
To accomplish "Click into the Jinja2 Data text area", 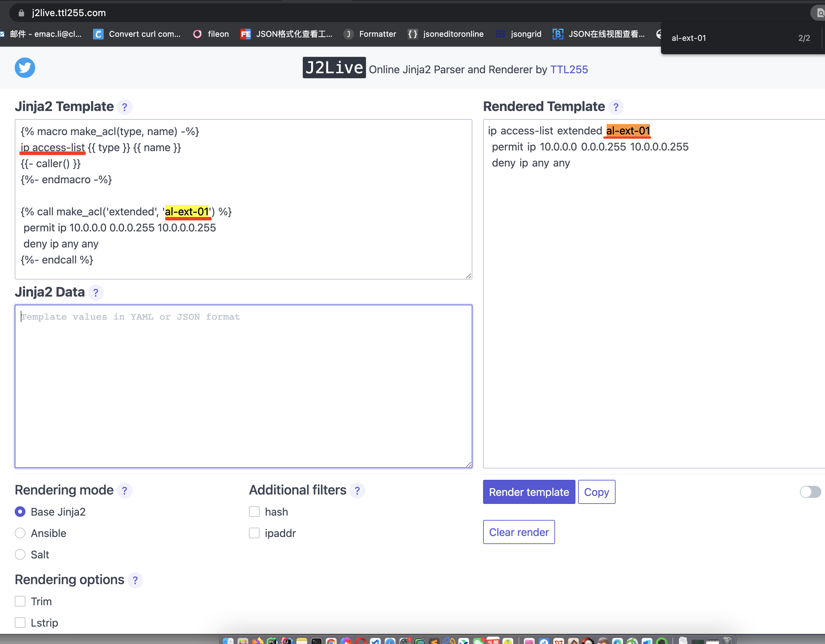I will point(243,386).
